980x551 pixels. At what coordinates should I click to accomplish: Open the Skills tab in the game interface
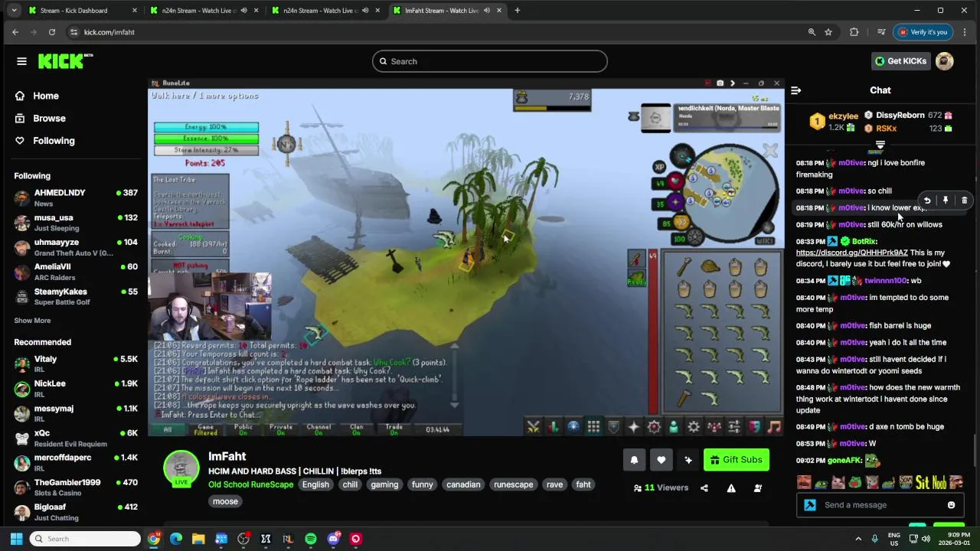(553, 427)
